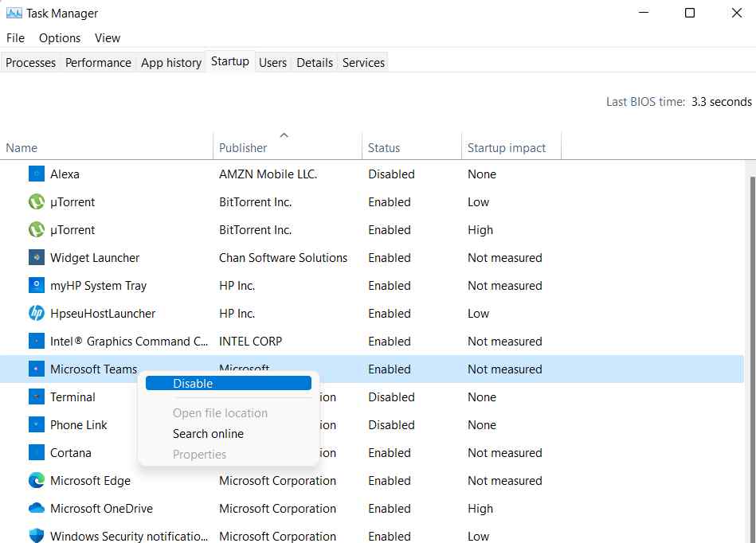The height and width of the screenshot is (543, 756).
Task: Switch to the Processes tab
Action: (30, 63)
